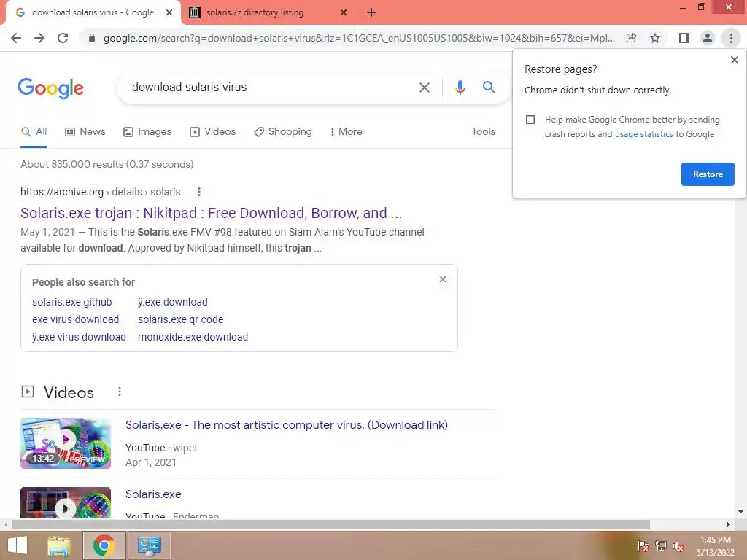Click the archive.org breadcrumb URL
The height and width of the screenshot is (560, 747).
click(x=100, y=192)
